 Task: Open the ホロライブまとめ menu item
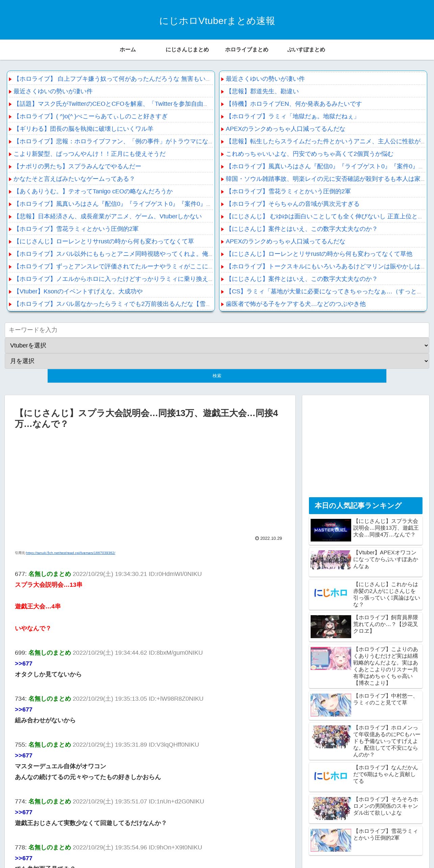[247, 50]
